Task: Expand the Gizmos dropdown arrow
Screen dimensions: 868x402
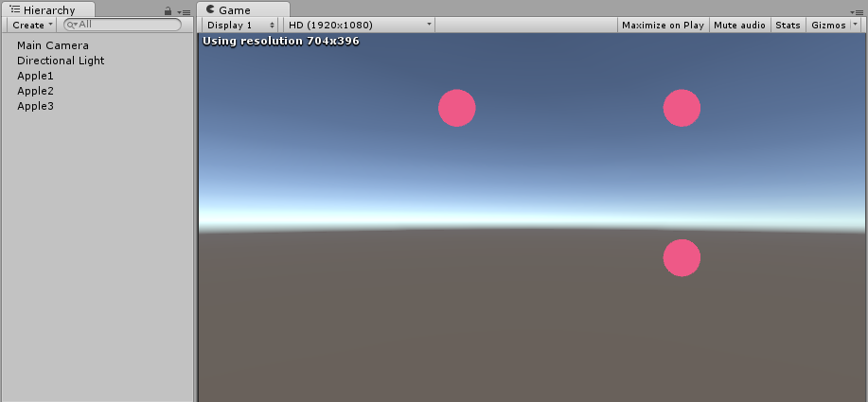Action: tap(856, 25)
